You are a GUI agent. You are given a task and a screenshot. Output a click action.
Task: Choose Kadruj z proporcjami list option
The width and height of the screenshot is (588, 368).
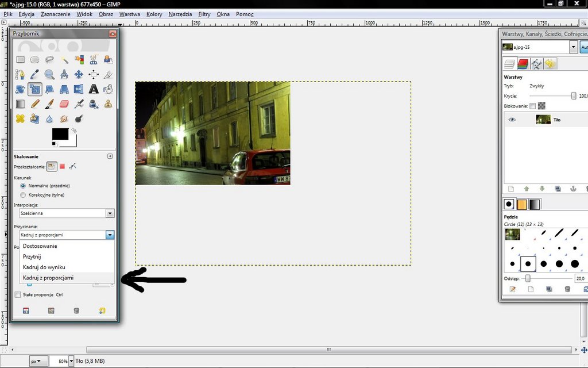[67, 278]
